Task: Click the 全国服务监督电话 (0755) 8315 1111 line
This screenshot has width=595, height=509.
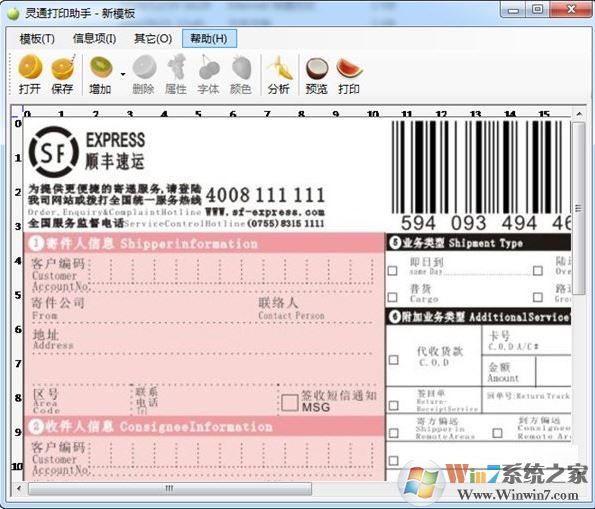Action: click(176, 223)
